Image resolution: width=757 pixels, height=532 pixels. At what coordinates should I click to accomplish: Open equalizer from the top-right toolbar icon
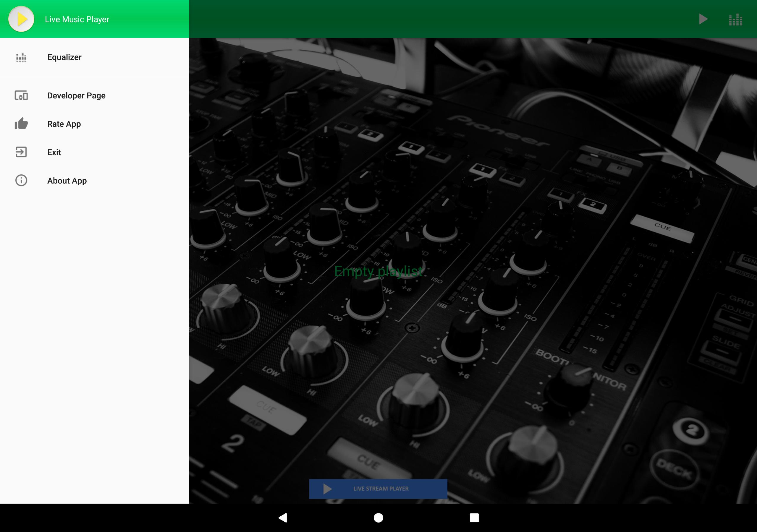[736, 20]
